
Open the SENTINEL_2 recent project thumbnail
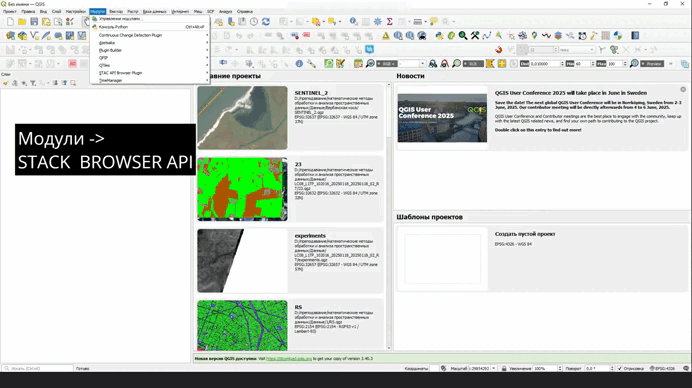click(x=242, y=118)
